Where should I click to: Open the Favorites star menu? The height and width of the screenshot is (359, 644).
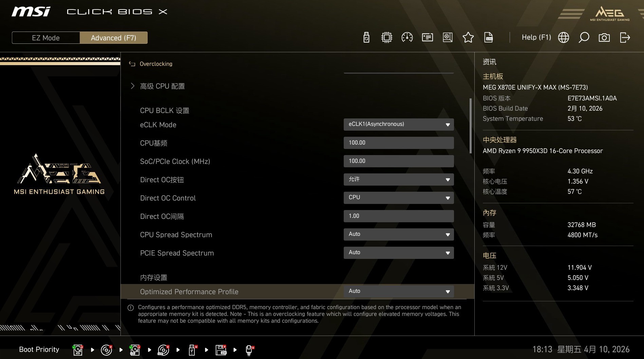468,37
